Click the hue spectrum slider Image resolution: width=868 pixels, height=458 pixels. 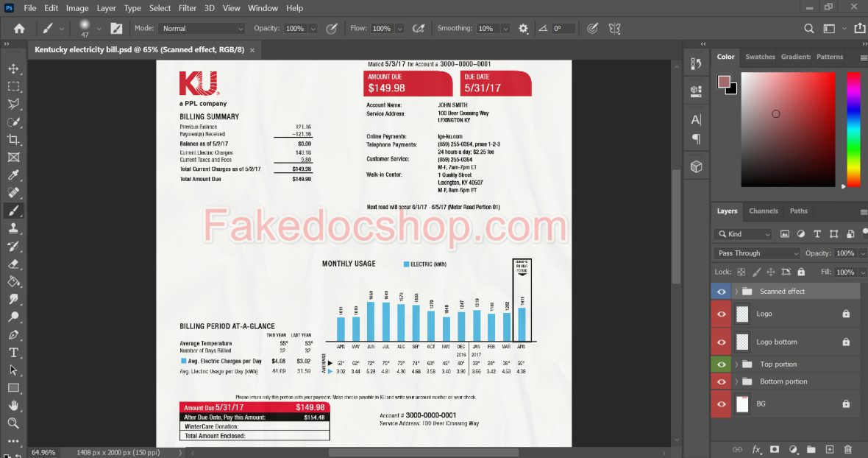point(853,129)
